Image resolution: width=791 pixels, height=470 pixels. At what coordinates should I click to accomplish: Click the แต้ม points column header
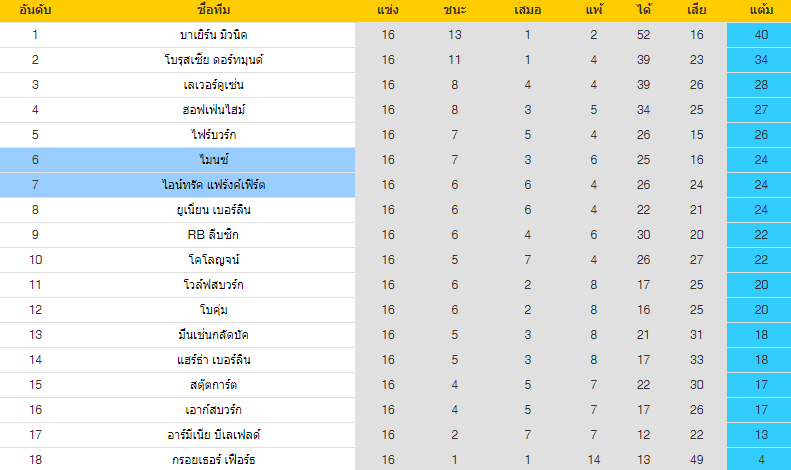click(761, 10)
